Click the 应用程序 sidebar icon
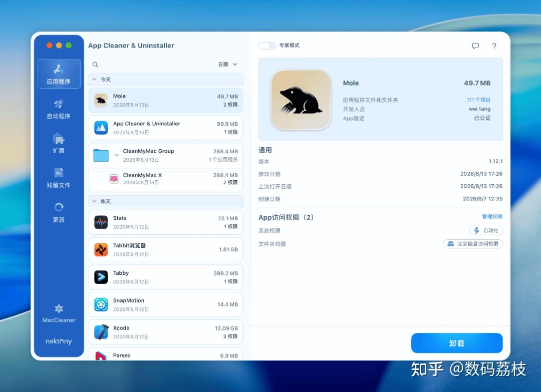 59,69
